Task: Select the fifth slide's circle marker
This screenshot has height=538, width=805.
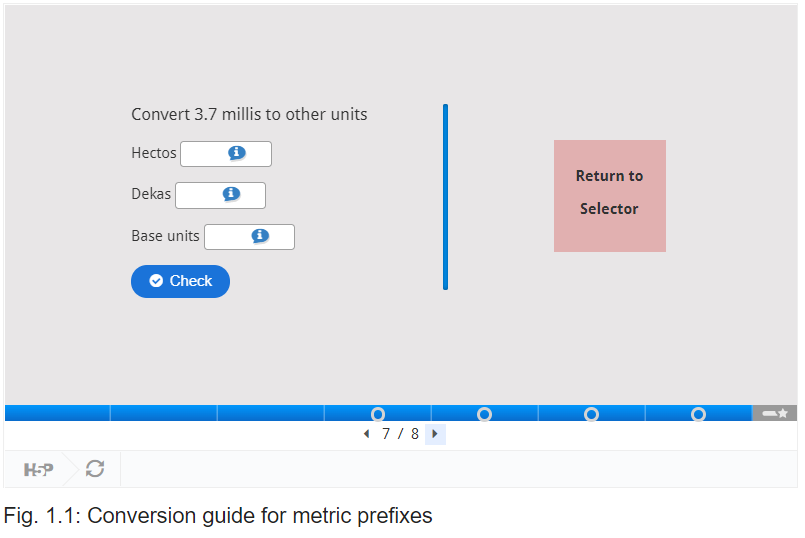Action: pos(485,414)
